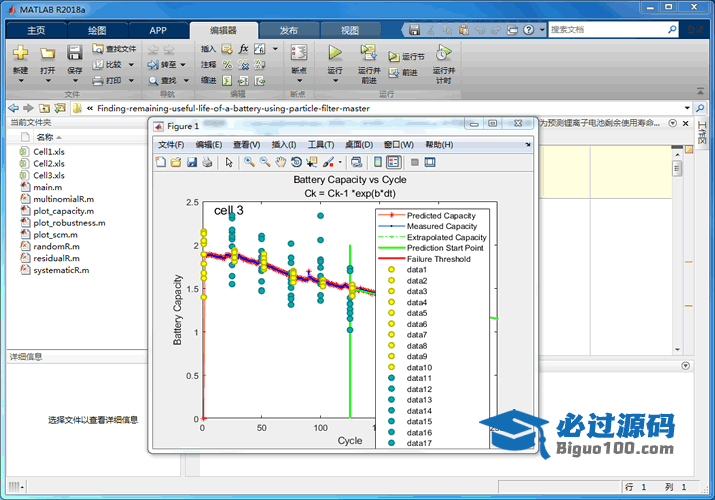Screen dimensions: 715x500
Task: Expand the New (新建) dropdown arrow
Action: click(21, 81)
